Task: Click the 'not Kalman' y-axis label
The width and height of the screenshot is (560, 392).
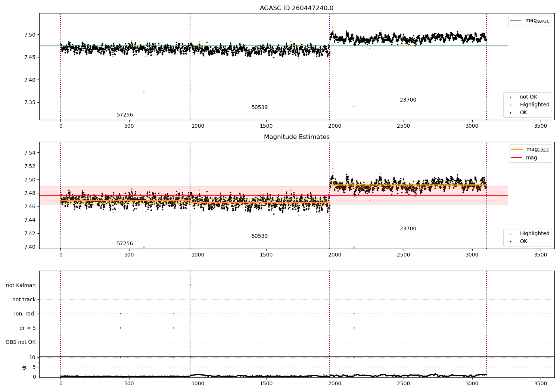Action: [x=21, y=285]
